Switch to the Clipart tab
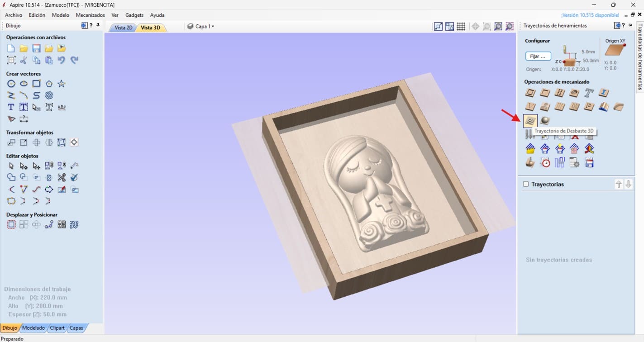644x342 pixels. tap(57, 328)
